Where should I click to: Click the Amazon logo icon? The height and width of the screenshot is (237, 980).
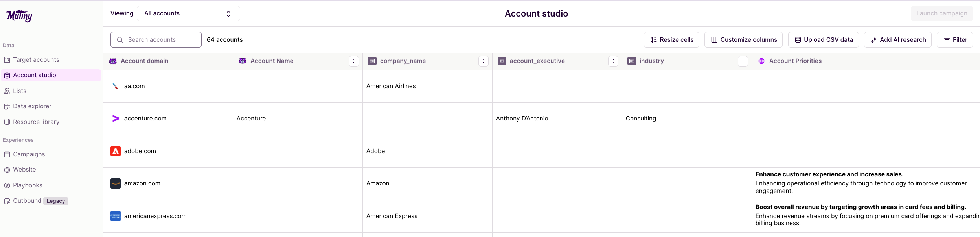tap(116, 183)
